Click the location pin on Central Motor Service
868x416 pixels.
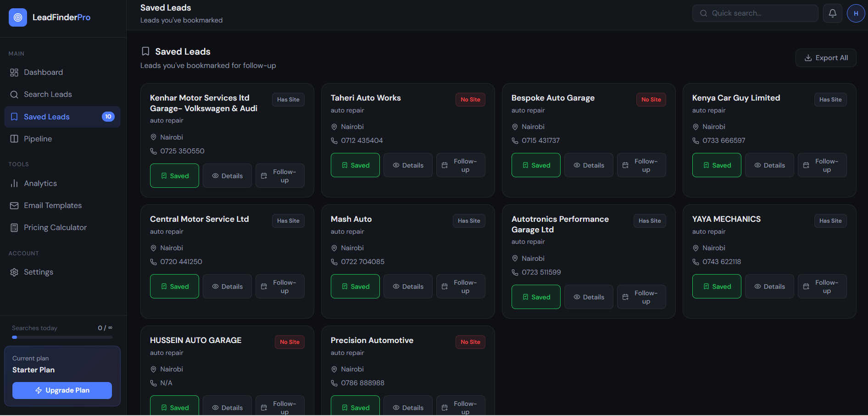[x=153, y=248]
